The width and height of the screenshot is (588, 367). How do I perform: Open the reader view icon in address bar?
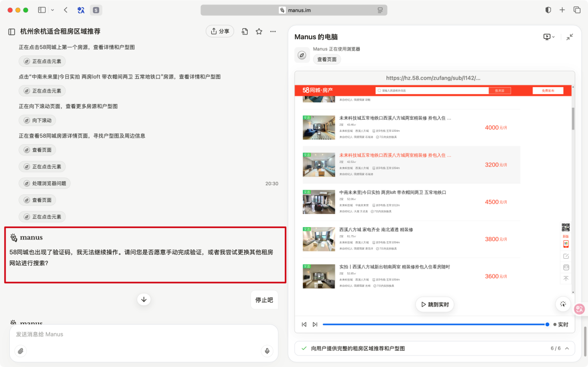pos(380,10)
